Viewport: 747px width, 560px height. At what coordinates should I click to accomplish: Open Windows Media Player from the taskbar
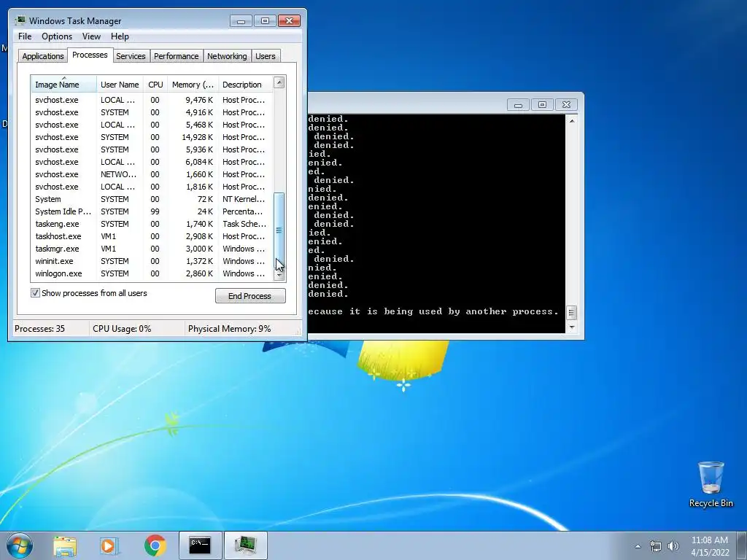pyautogui.click(x=109, y=545)
